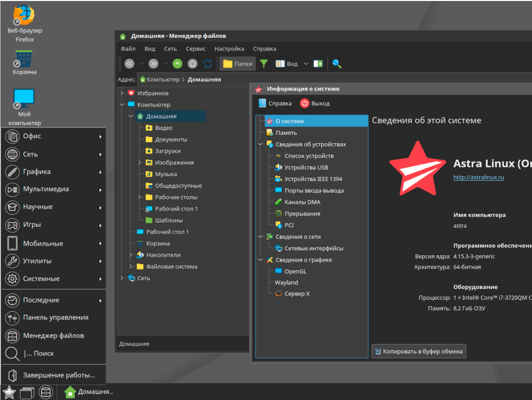Open the Корзина trash icon on desktop
532x400 pixels.
[24, 62]
